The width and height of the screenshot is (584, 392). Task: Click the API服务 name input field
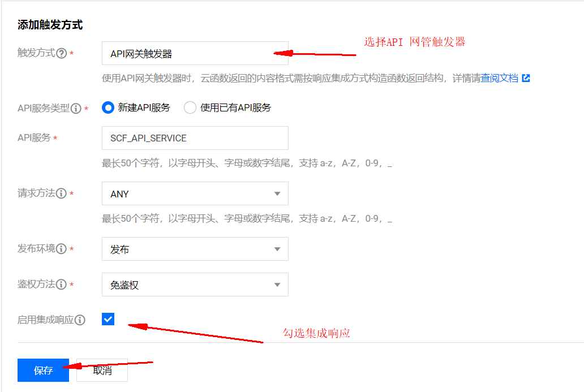point(195,138)
